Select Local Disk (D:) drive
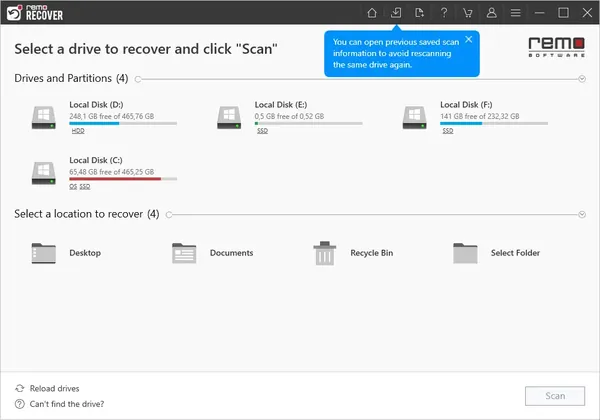The height and width of the screenshot is (420, 600). point(104,118)
